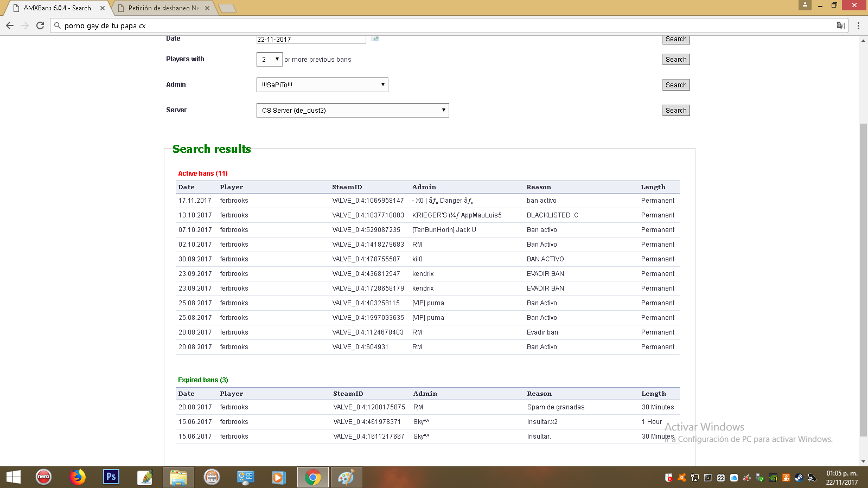Open the feather pen app in taskbar
The height and width of the screenshot is (488, 868).
pos(145,477)
